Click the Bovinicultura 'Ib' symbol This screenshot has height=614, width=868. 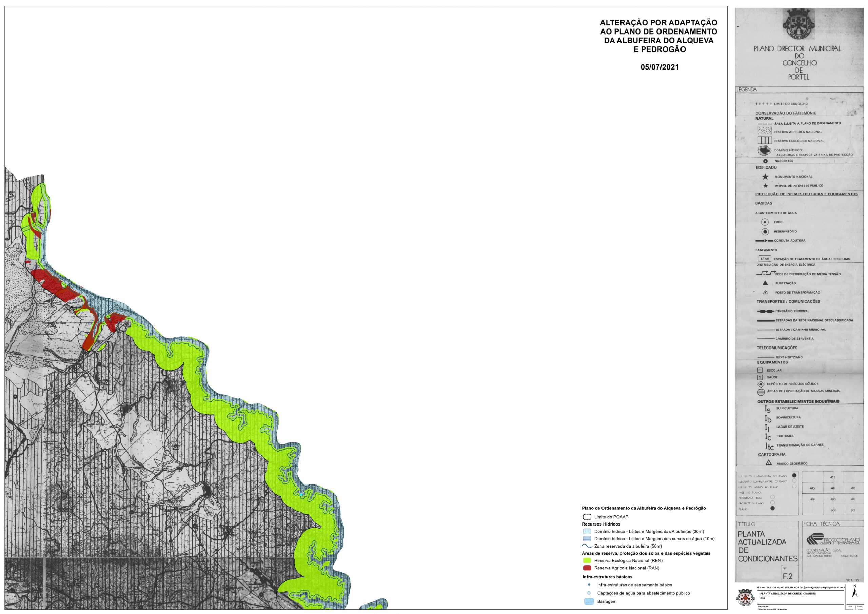[768, 419]
